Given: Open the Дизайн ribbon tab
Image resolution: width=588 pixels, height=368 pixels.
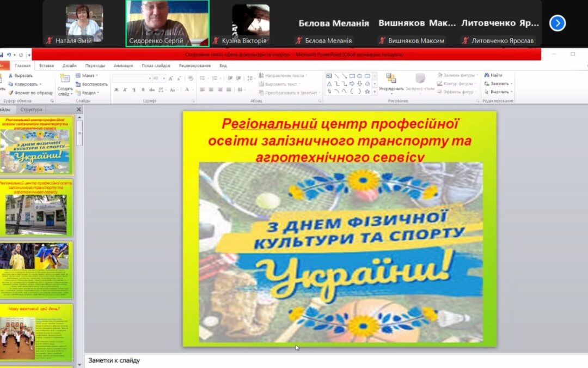Looking at the screenshot, I should pos(69,66).
